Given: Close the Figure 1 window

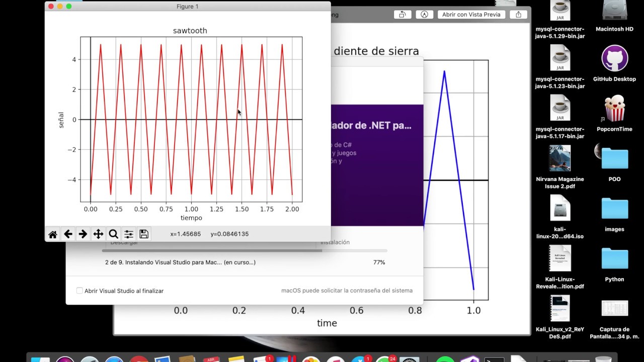Looking at the screenshot, I should tap(51, 7).
